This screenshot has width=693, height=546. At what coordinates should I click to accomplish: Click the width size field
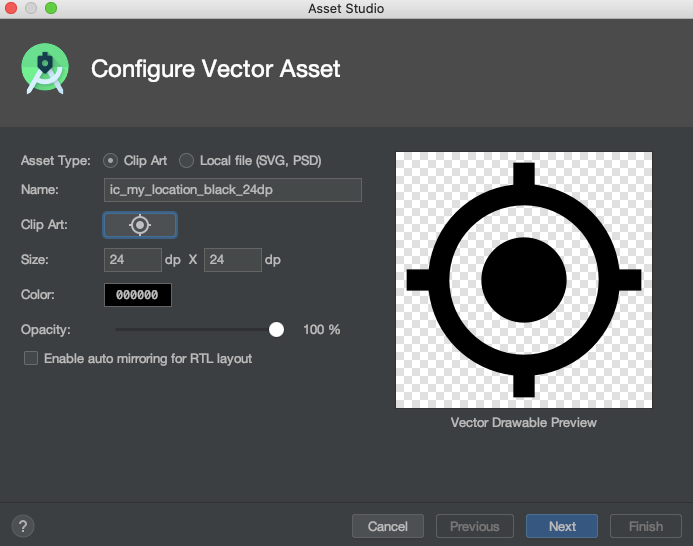point(133,260)
